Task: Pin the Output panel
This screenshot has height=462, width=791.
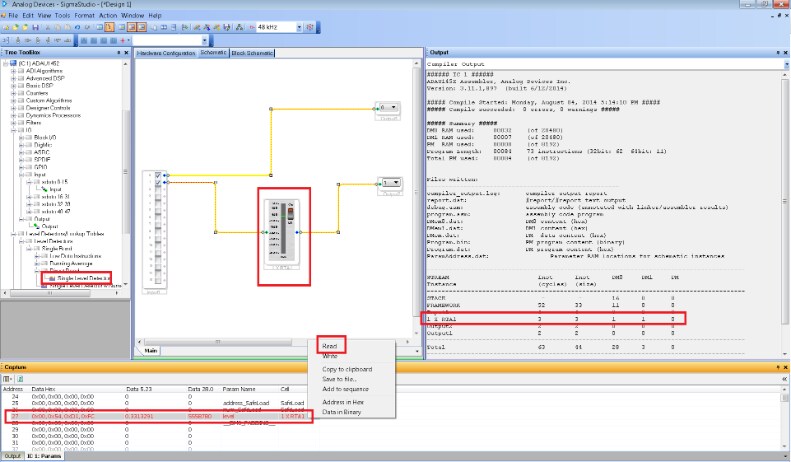Action: coord(778,52)
